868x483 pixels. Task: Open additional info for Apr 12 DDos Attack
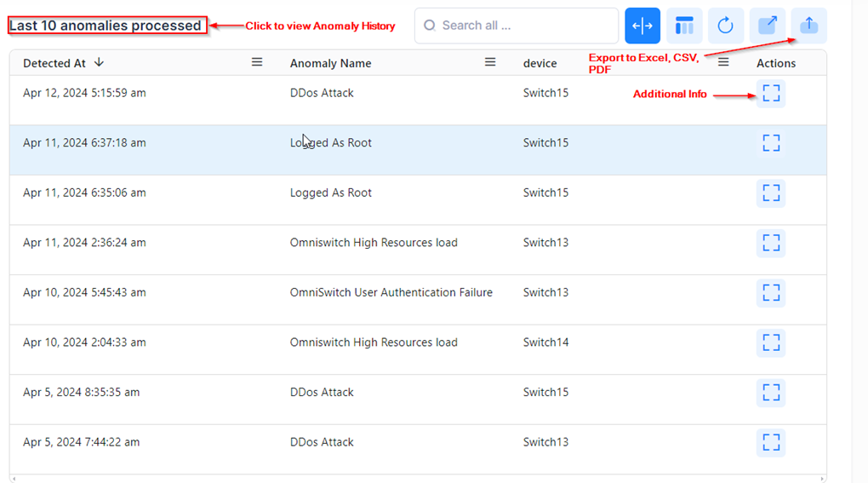(771, 94)
